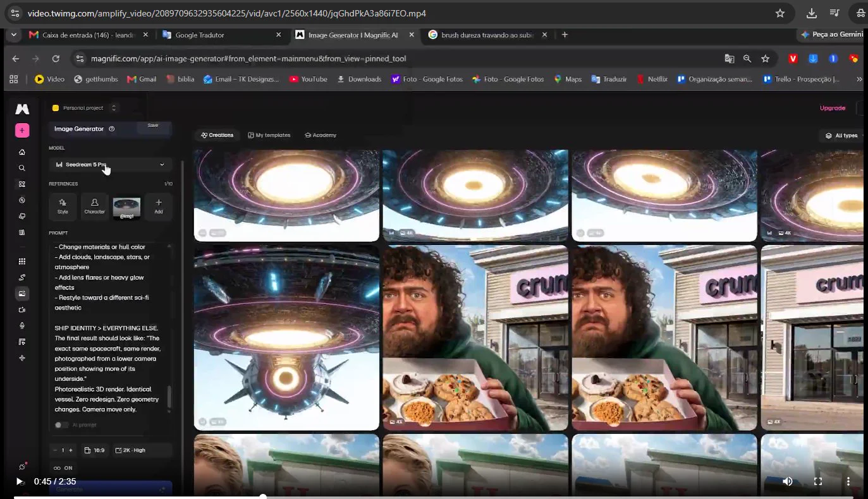Click the video progress bar
Viewport: 868px width, 499px height.
coord(434,497)
